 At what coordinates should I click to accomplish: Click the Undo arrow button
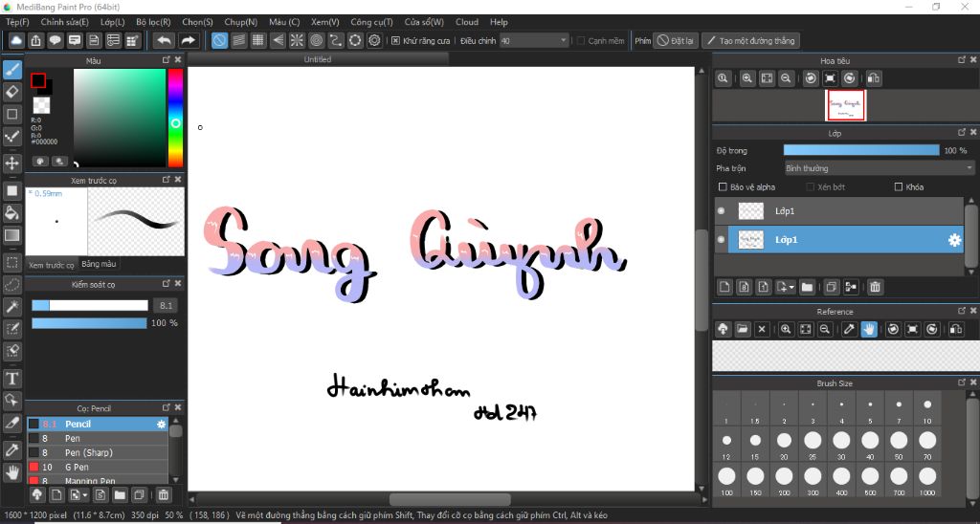click(x=164, y=40)
